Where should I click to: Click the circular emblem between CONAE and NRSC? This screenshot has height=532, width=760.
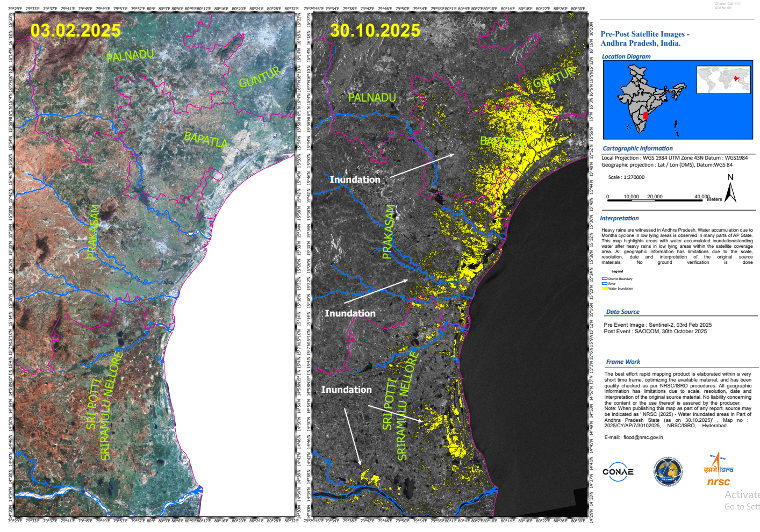(x=668, y=472)
